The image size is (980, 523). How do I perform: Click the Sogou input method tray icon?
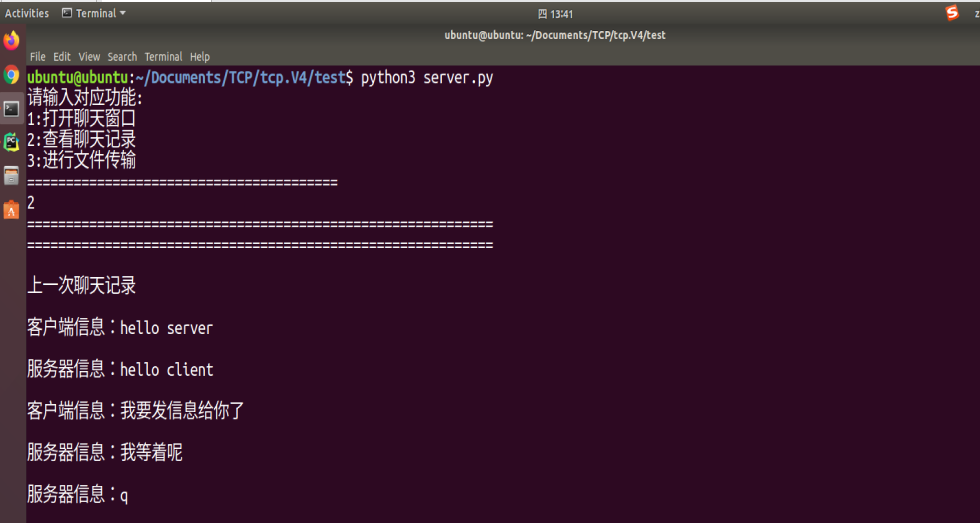click(x=952, y=13)
